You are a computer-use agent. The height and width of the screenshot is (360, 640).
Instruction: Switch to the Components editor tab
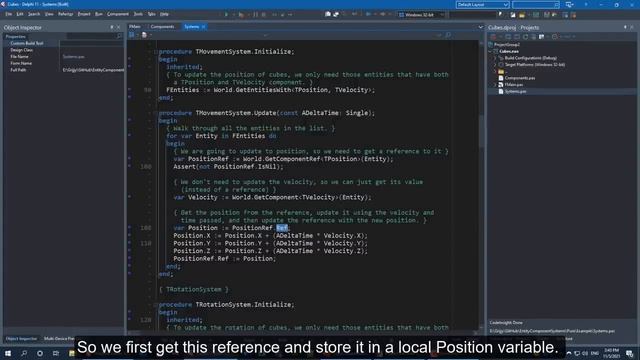[x=162, y=27]
